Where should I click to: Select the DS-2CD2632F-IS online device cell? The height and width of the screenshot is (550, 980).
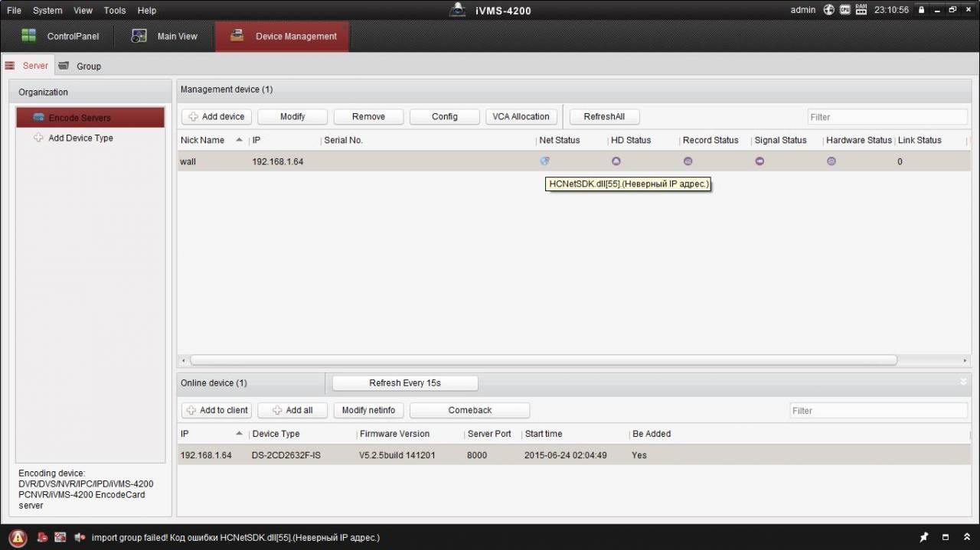click(286, 456)
